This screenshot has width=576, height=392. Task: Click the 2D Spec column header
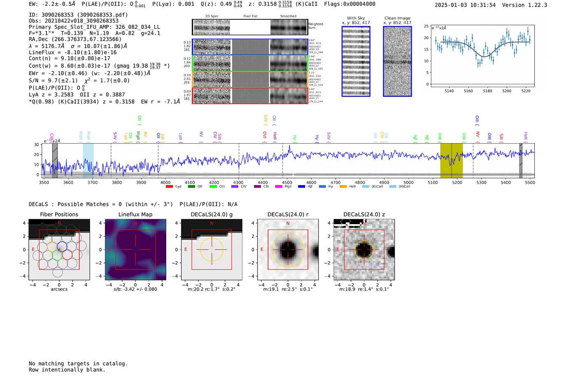[x=212, y=16]
